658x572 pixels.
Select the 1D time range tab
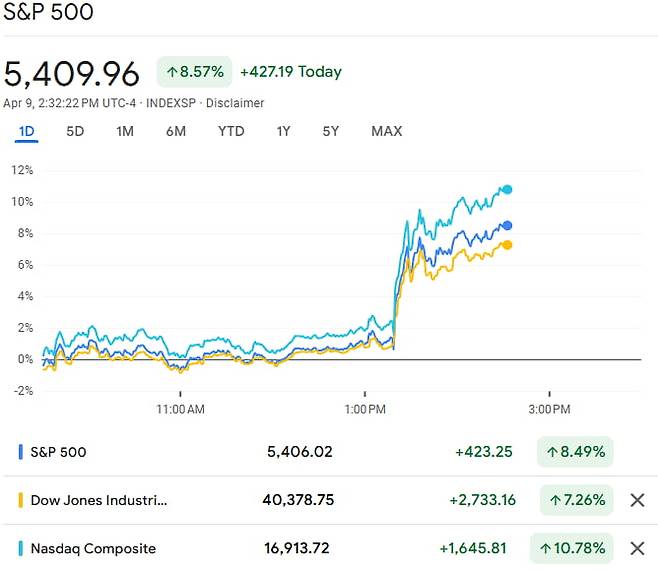(x=27, y=131)
